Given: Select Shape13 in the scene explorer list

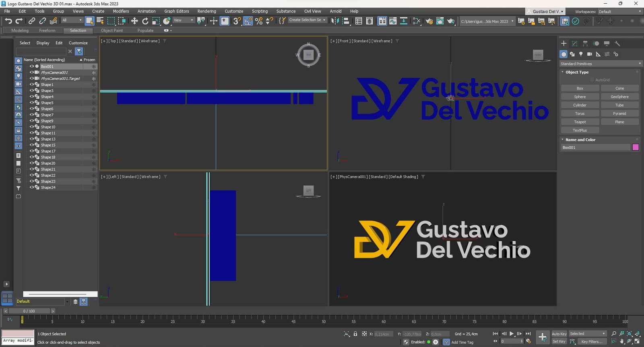Looking at the screenshot, I should pyautogui.click(x=48, y=139).
